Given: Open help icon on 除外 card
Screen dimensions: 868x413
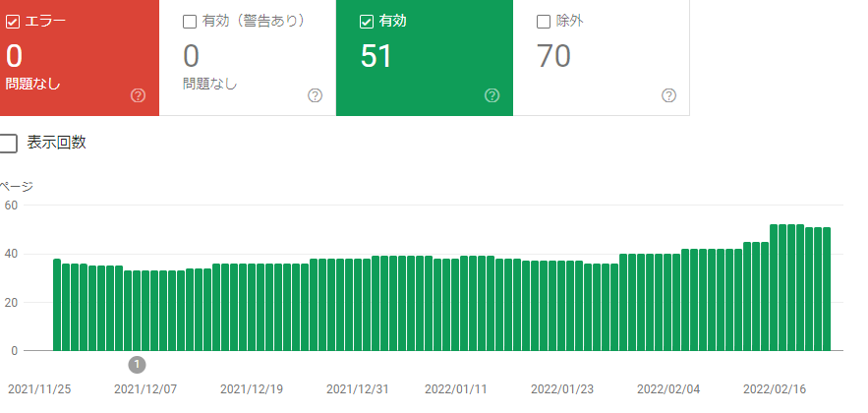Looking at the screenshot, I should 668,95.
